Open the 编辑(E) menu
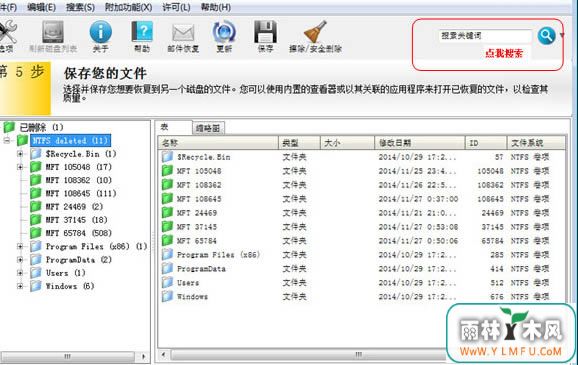Screen dimensions: 578x365 (x=41, y=7)
